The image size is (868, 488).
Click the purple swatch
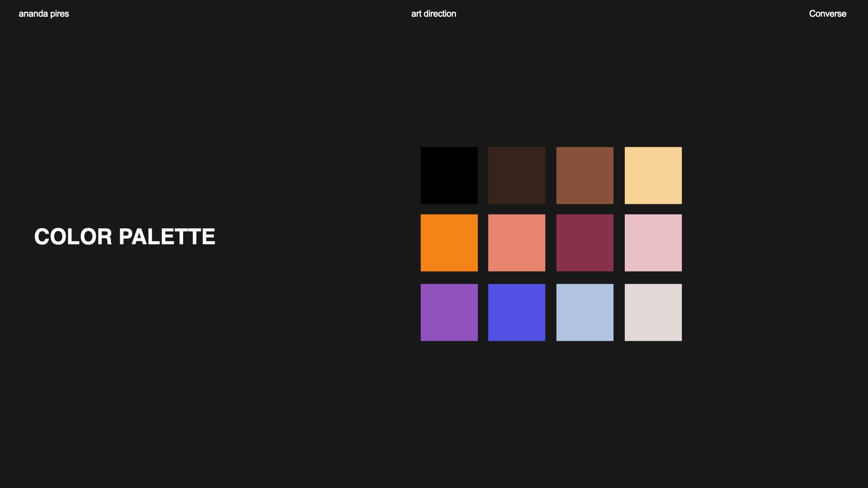point(449,312)
